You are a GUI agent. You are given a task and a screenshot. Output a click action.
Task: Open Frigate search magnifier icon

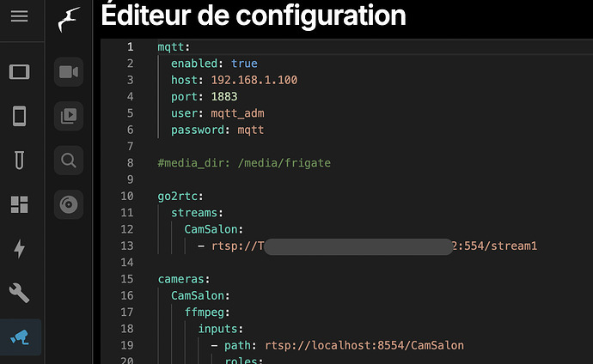pyautogui.click(x=67, y=160)
